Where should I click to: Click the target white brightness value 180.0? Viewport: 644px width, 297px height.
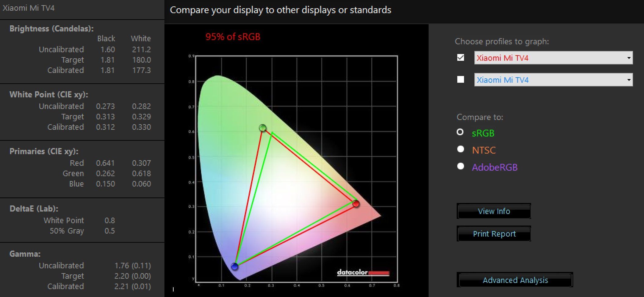click(x=141, y=60)
